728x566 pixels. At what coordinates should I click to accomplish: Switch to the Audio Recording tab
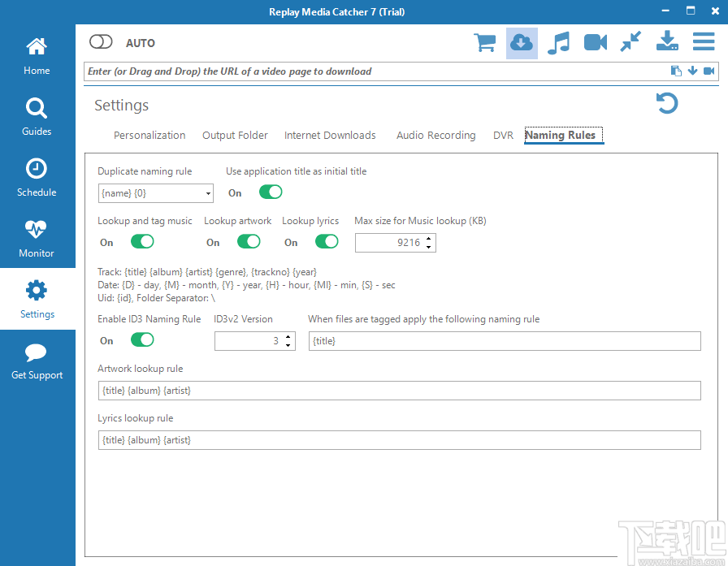(435, 136)
